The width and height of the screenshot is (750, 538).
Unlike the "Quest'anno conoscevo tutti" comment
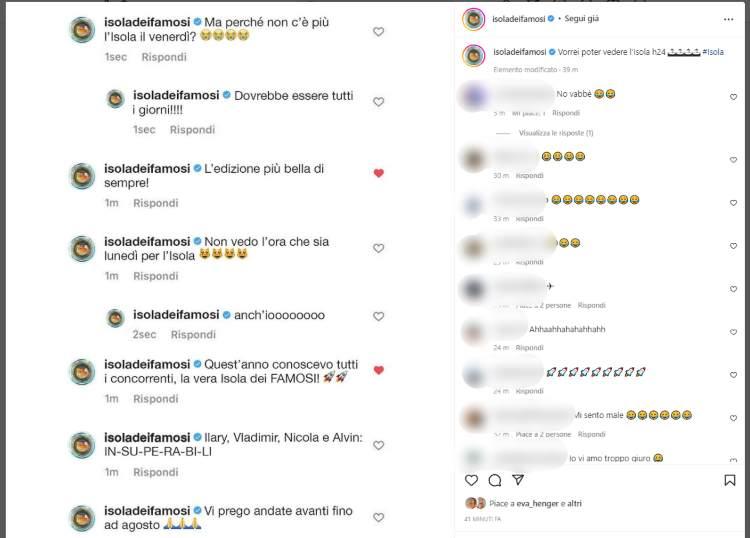pyautogui.click(x=378, y=370)
